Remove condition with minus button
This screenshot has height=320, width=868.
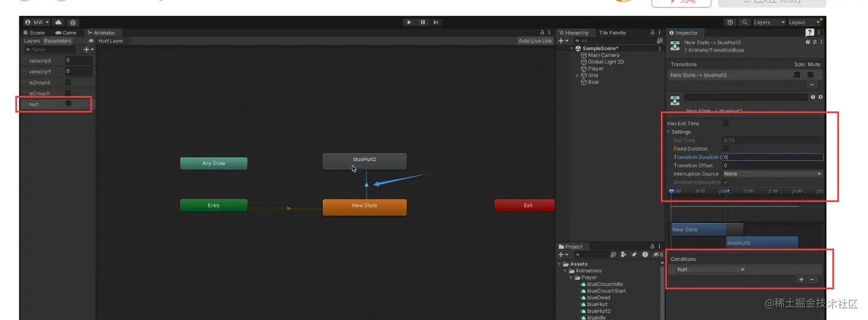click(x=812, y=279)
